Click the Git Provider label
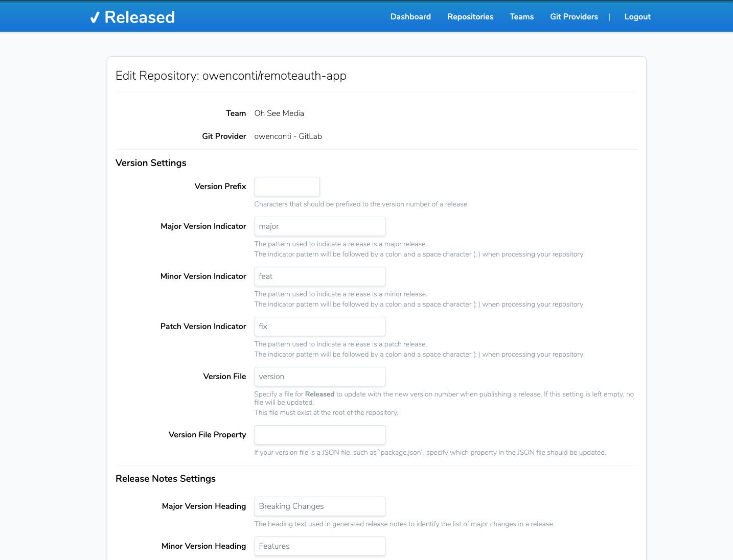733x560 pixels. click(x=224, y=136)
